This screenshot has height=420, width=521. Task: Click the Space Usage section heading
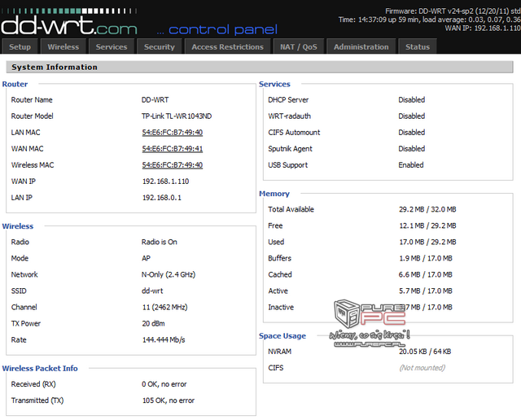coord(282,336)
